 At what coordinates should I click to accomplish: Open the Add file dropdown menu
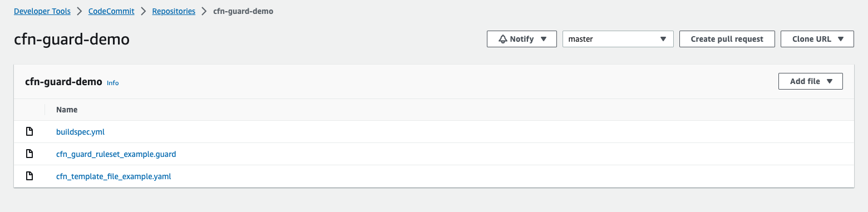(811, 81)
